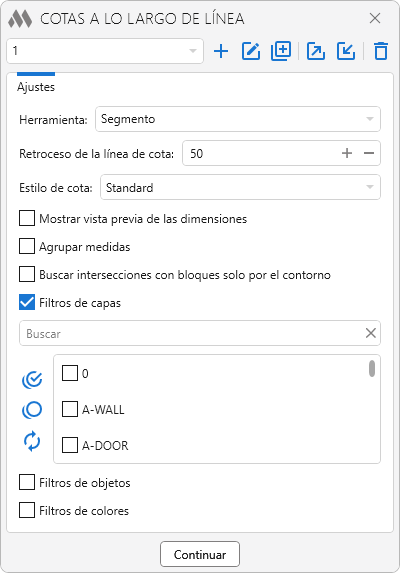Enable Mostrar vista previa de las dimensiones
Viewport: 400px width, 573px height.
[x=27, y=219]
